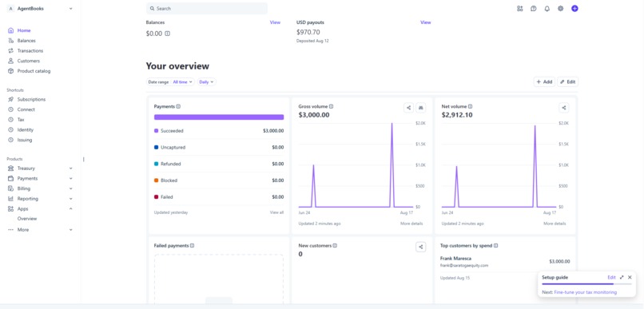Viewport: 644px width, 309px height.
Task: View USD payouts link
Action: click(x=426, y=22)
